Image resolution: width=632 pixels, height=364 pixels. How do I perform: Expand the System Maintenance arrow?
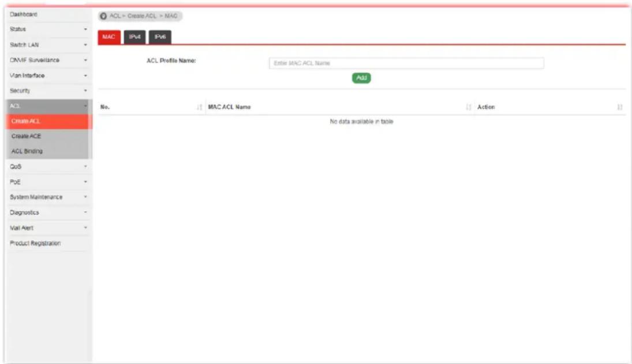click(85, 197)
